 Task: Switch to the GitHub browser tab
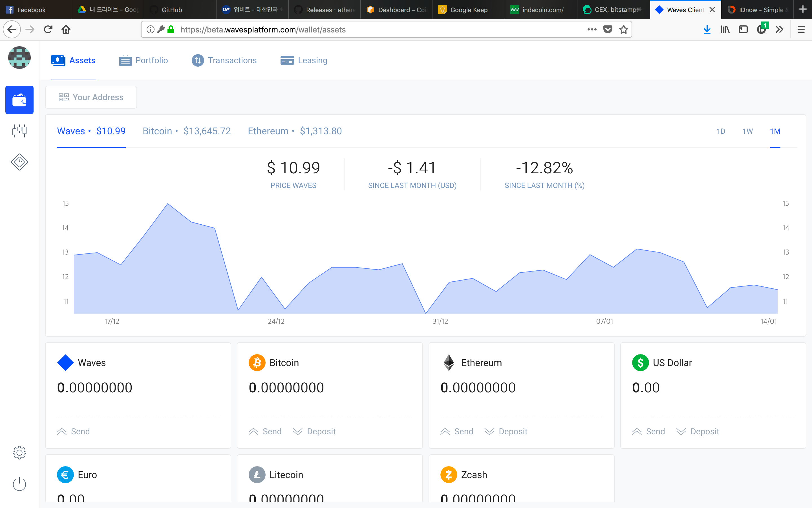tap(180, 9)
